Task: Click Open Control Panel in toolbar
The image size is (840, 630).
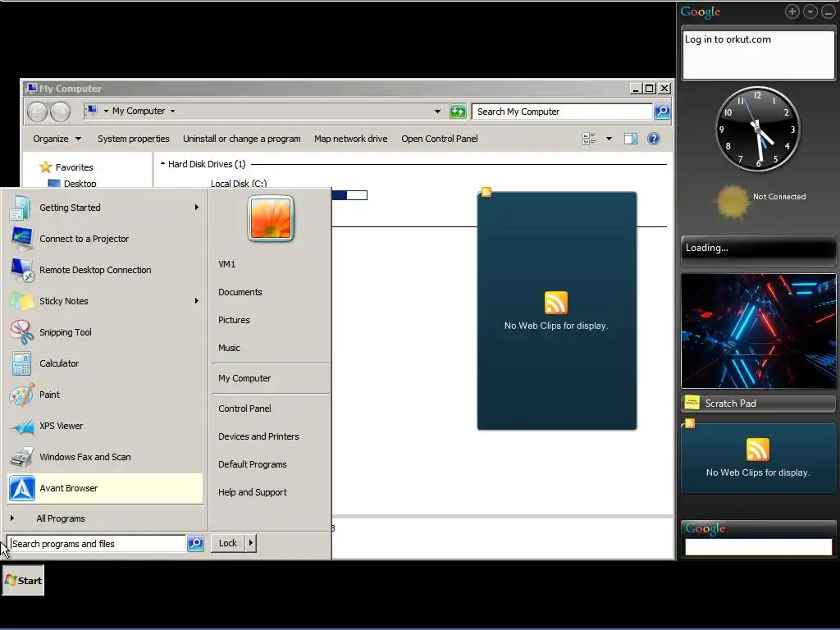Action: pos(440,139)
